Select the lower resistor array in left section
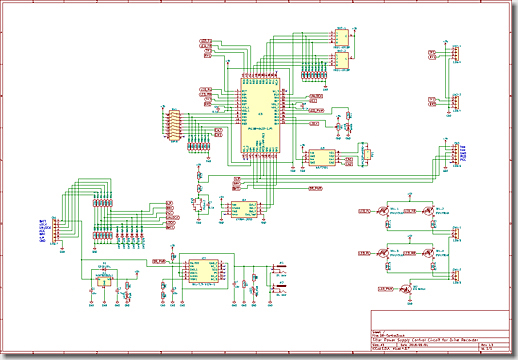518x360 pixels. pos(103,236)
